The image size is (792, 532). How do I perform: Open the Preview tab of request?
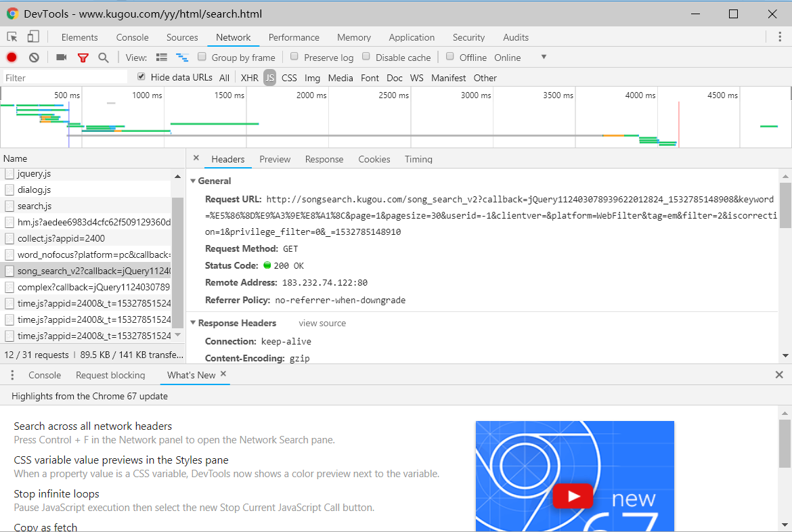point(275,159)
